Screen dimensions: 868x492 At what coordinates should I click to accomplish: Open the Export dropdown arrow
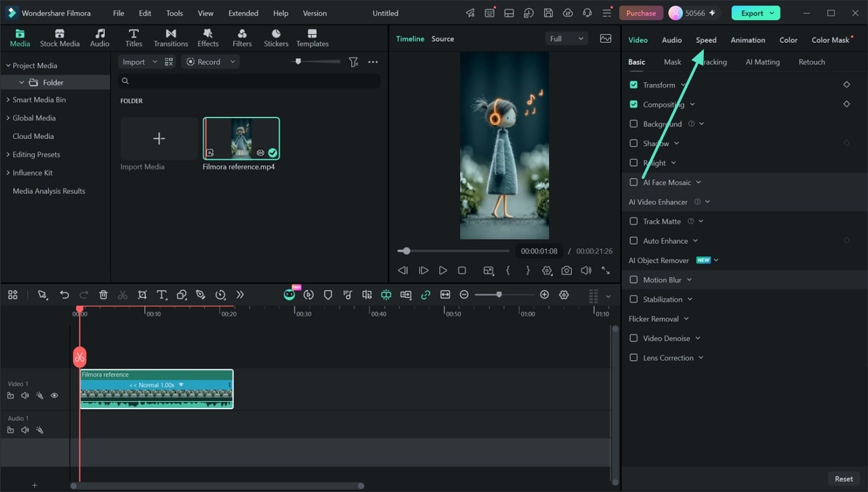point(772,13)
